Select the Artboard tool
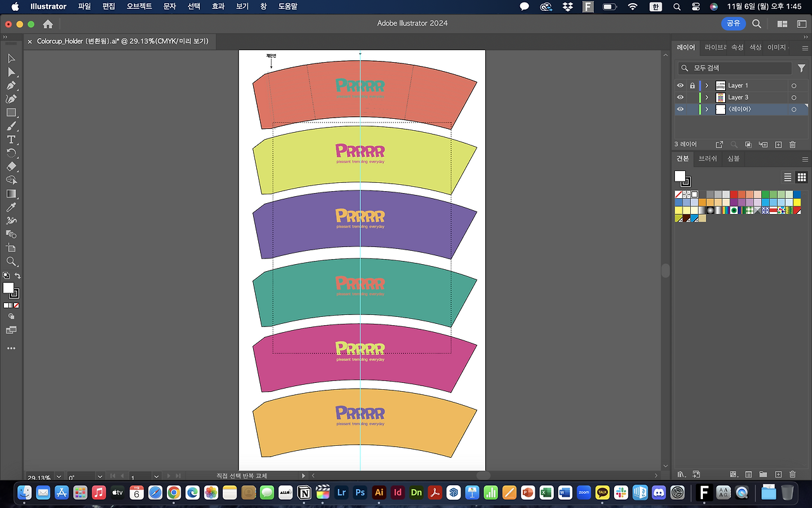 tap(11, 248)
